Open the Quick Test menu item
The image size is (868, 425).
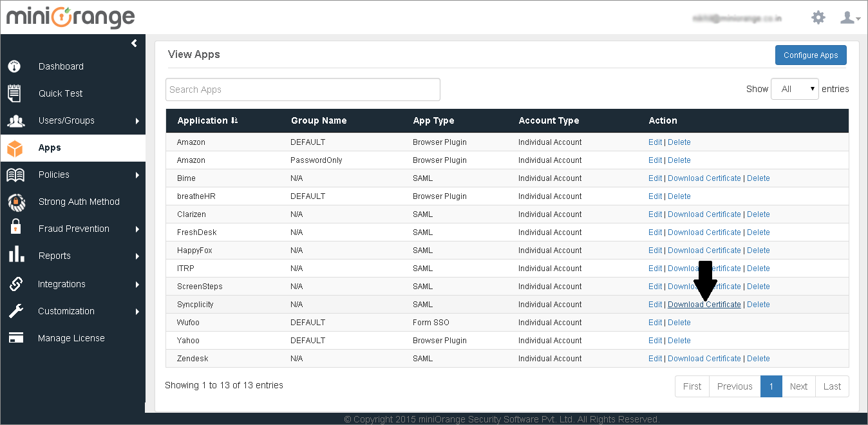[61, 93]
